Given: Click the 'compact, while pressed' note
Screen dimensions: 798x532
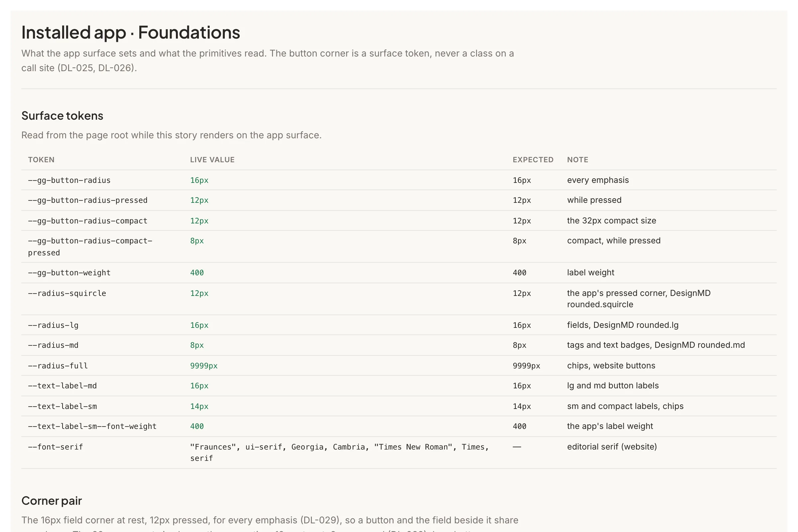Looking at the screenshot, I should tap(614, 240).
